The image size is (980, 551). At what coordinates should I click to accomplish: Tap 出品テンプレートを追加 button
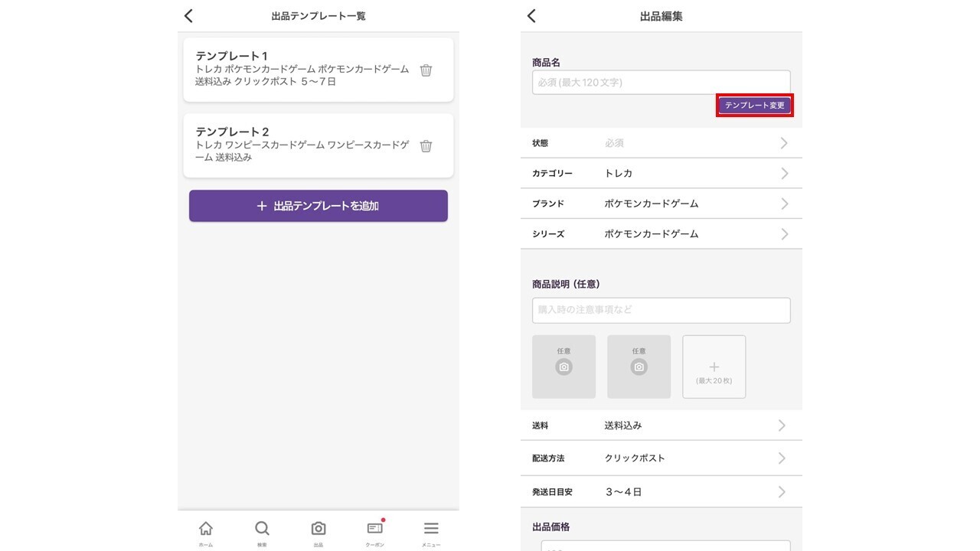[318, 206]
